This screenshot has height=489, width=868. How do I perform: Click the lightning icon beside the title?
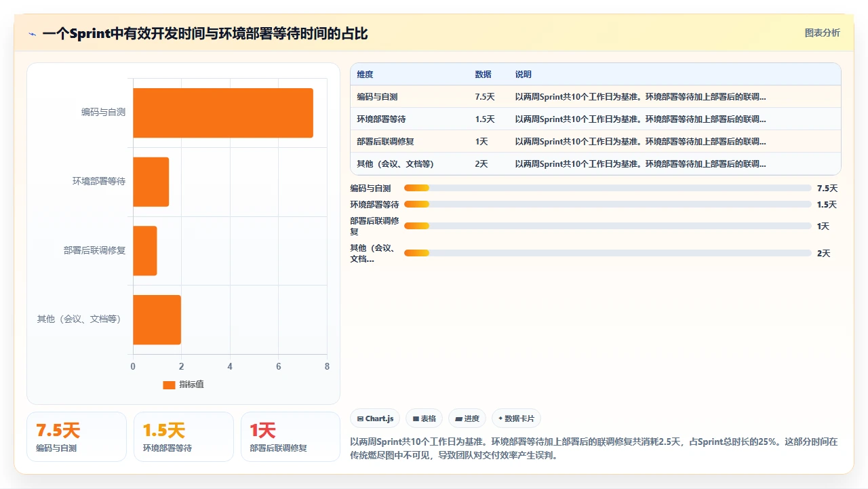click(x=33, y=34)
